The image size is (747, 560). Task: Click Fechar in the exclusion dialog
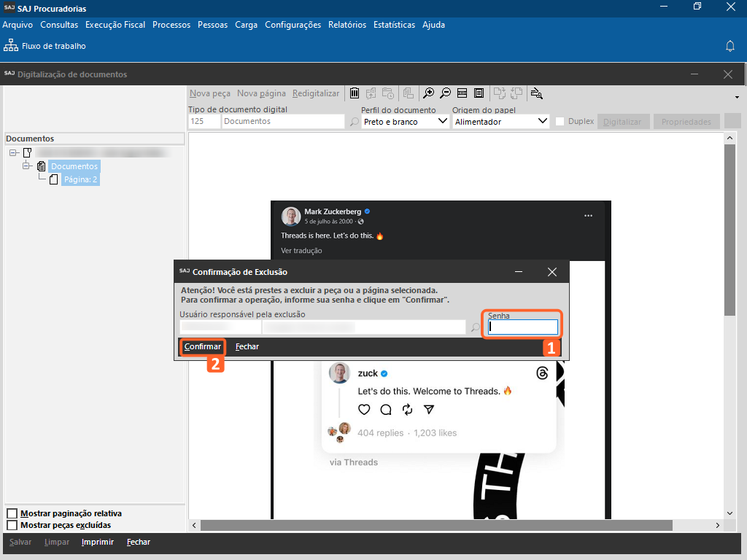pos(247,347)
